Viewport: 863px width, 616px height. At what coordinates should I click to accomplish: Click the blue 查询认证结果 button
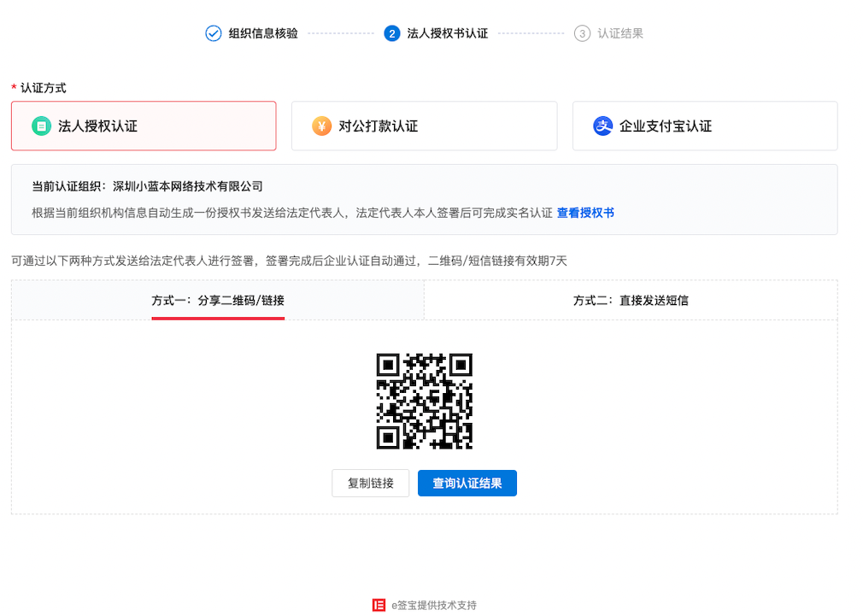(x=467, y=484)
